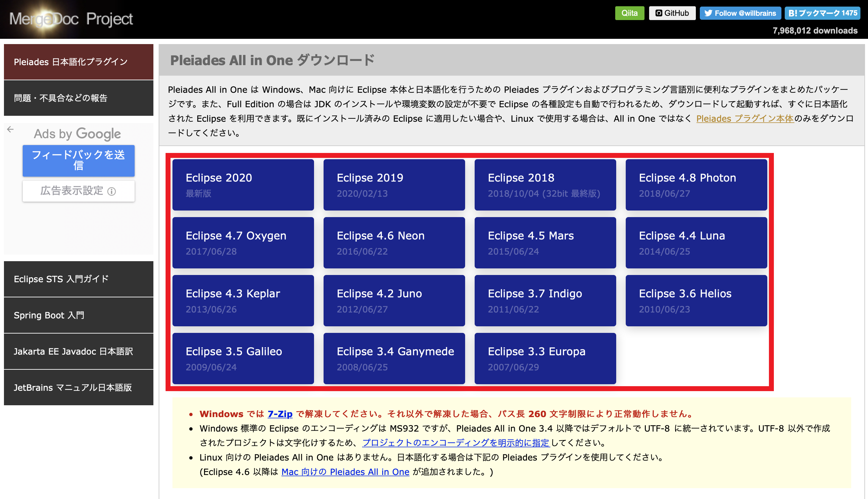
Task: Select the Eclipse 4.4 Luna tile
Action: coord(696,243)
